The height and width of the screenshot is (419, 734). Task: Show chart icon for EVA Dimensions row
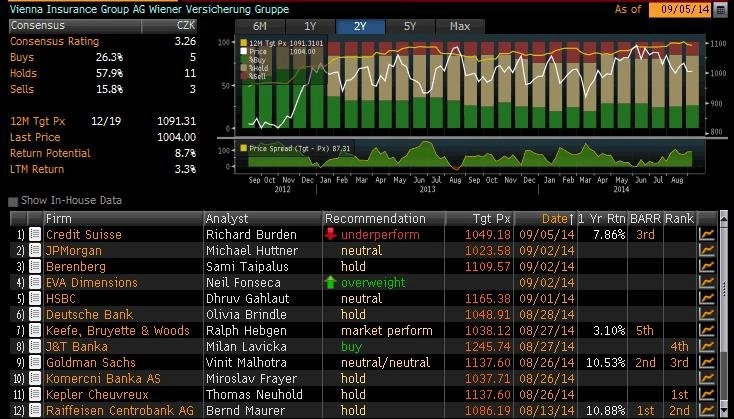point(707,282)
